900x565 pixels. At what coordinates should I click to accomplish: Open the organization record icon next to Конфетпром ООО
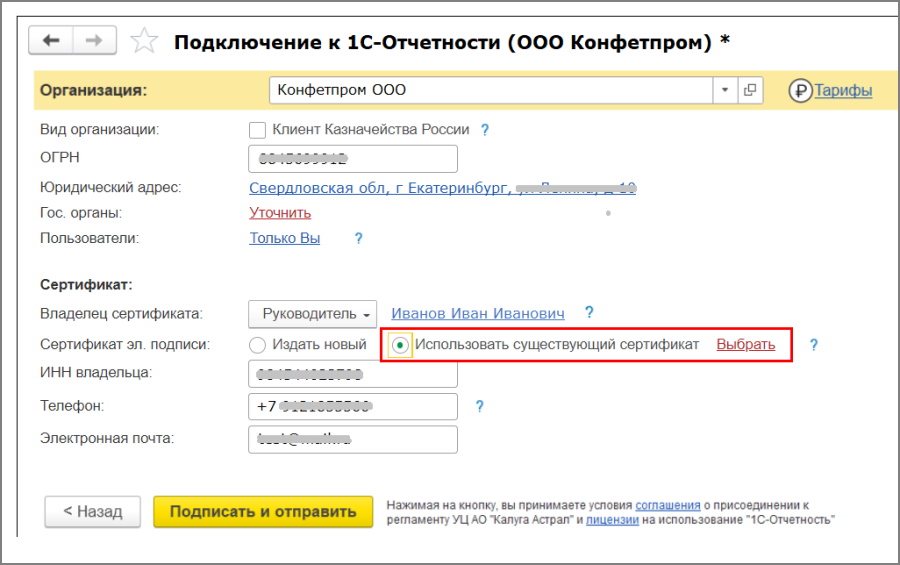click(750, 90)
